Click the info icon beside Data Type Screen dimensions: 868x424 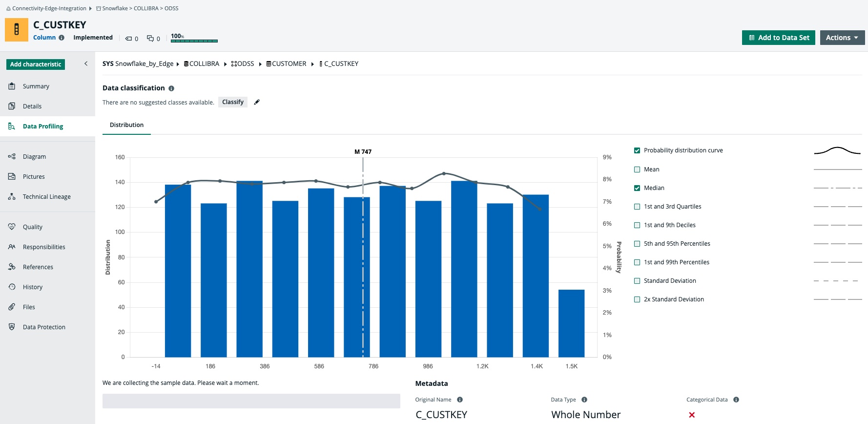[x=584, y=400]
